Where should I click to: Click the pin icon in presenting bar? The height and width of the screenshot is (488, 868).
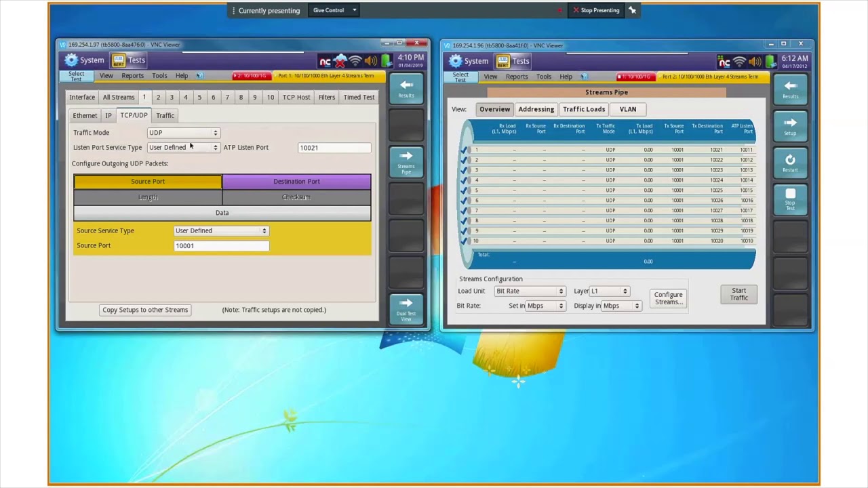[x=632, y=10]
